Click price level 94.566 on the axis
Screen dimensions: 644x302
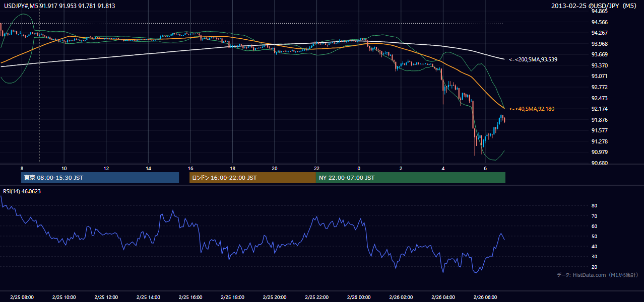[x=599, y=22]
